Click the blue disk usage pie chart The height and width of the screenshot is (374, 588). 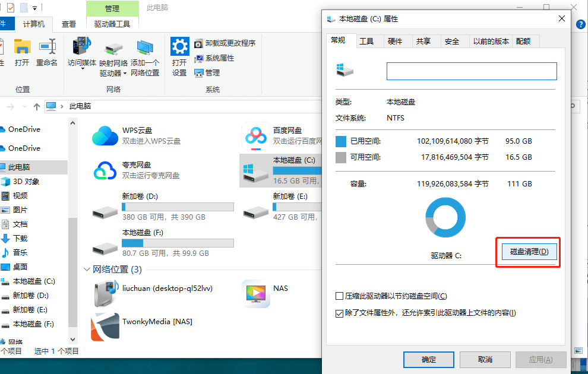(445, 217)
